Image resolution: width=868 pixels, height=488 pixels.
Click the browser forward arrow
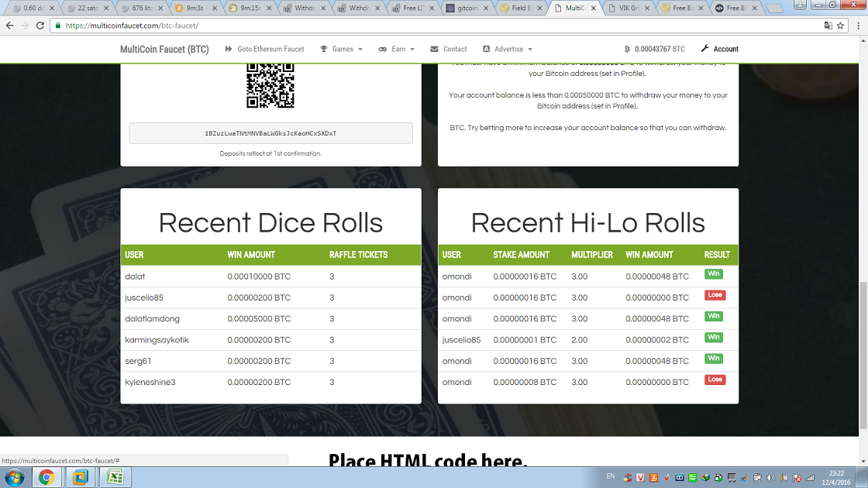pos(24,26)
